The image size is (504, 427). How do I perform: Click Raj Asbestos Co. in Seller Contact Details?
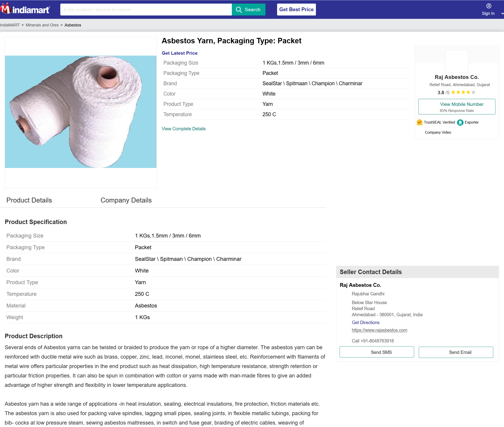(x=360, y=285)
